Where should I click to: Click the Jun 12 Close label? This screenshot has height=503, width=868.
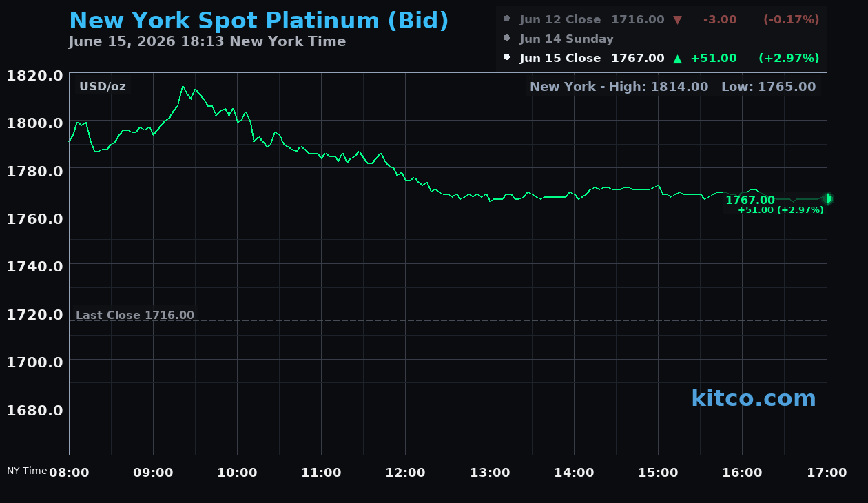pos(560,20)
